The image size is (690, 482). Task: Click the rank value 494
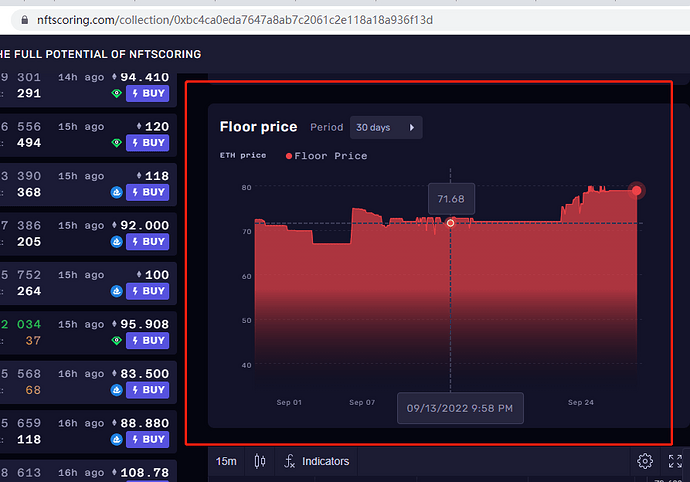pyautogui.click(x=29, y=143)
